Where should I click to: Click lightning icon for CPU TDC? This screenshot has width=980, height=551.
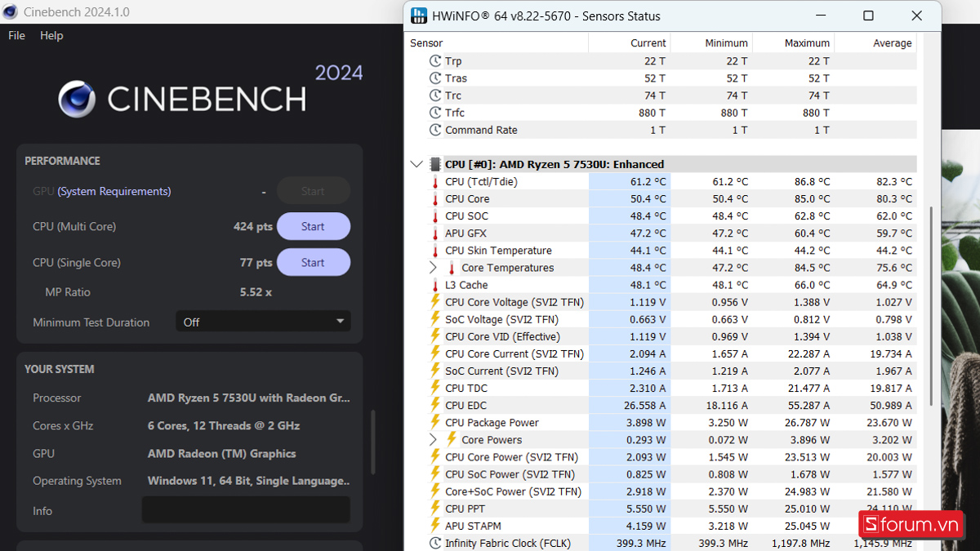click(x=435, y=388)
